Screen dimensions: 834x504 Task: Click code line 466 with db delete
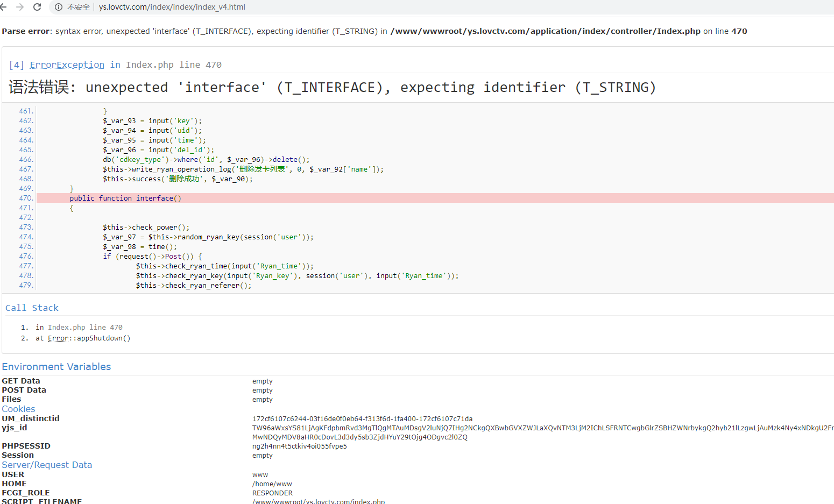(206, 160)
